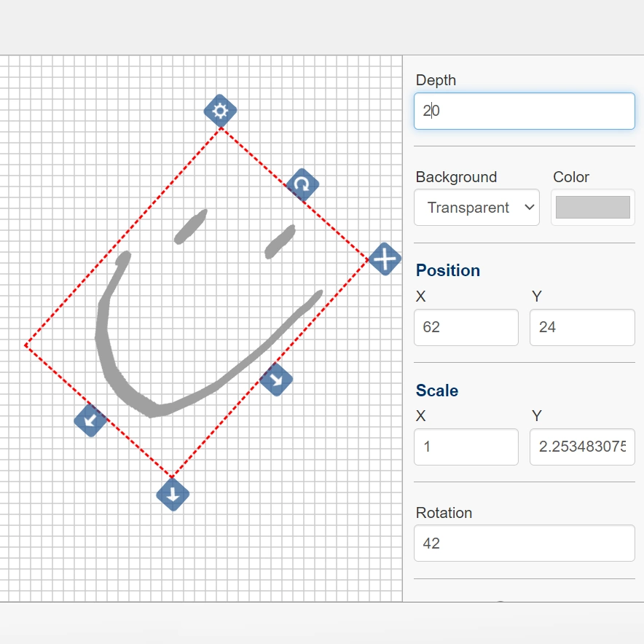Click the rotate handle on selection box

pos(302,186)
